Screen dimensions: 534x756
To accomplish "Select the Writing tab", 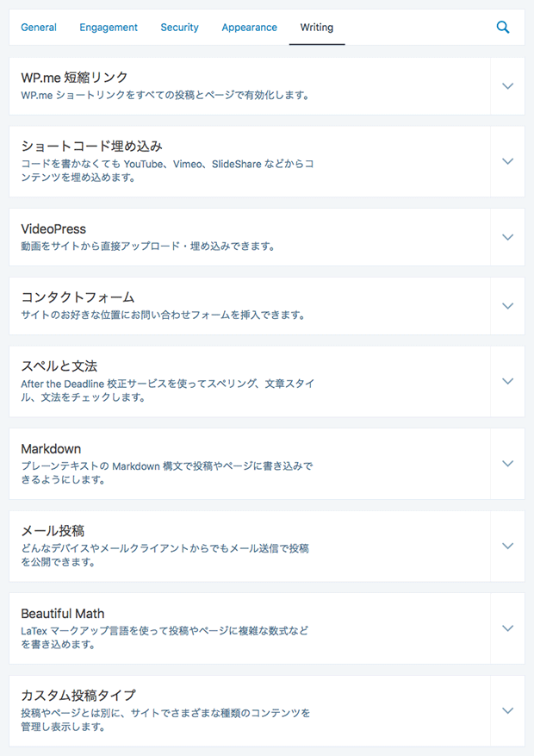I will click(x=316, y=28).
